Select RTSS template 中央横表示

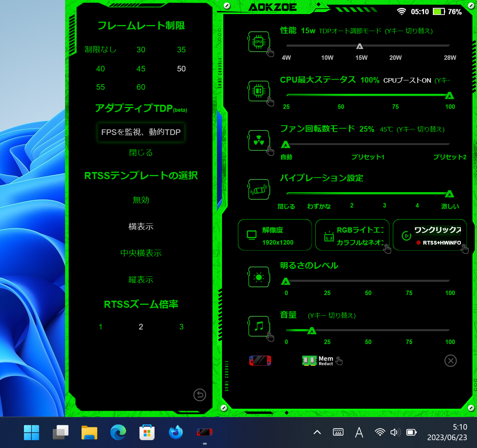point(141,253)
